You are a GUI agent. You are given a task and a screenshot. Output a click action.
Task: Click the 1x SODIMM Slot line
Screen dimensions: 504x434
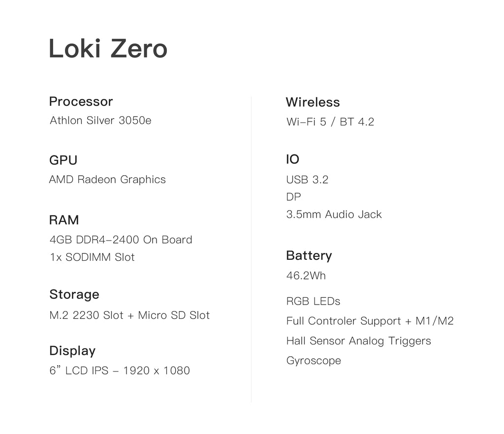coord(92,257)
